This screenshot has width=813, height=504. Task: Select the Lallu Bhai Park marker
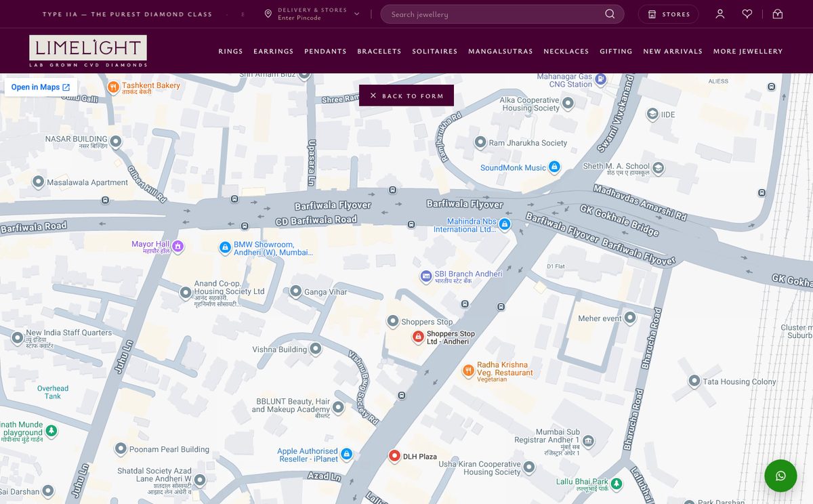pyautogui.click(x=616, y=484)
